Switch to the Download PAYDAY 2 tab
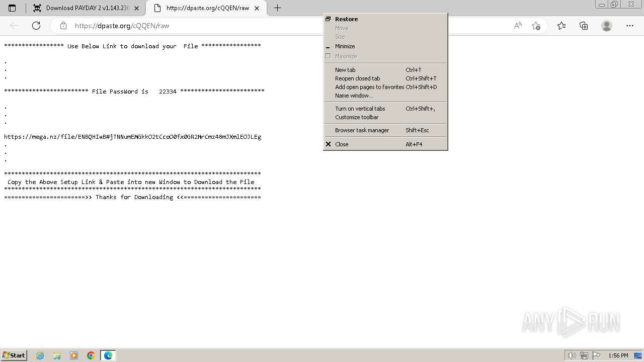Image resolution: width=644 pixels, height=362 pixels. coord(86,8)
